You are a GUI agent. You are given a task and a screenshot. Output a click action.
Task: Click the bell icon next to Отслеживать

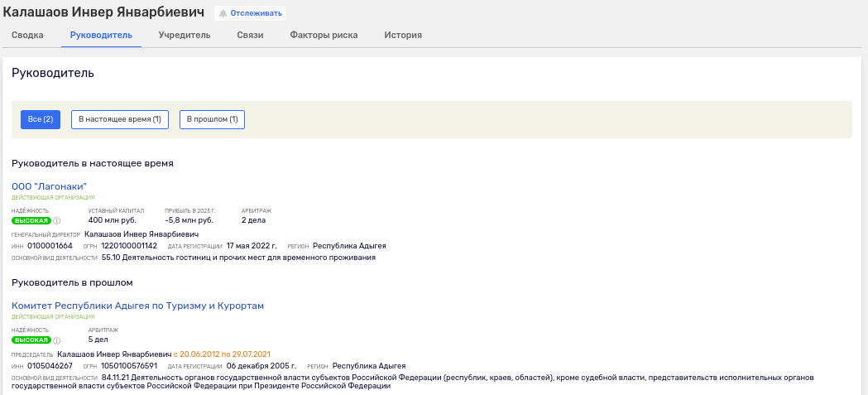tap(223, 12)
